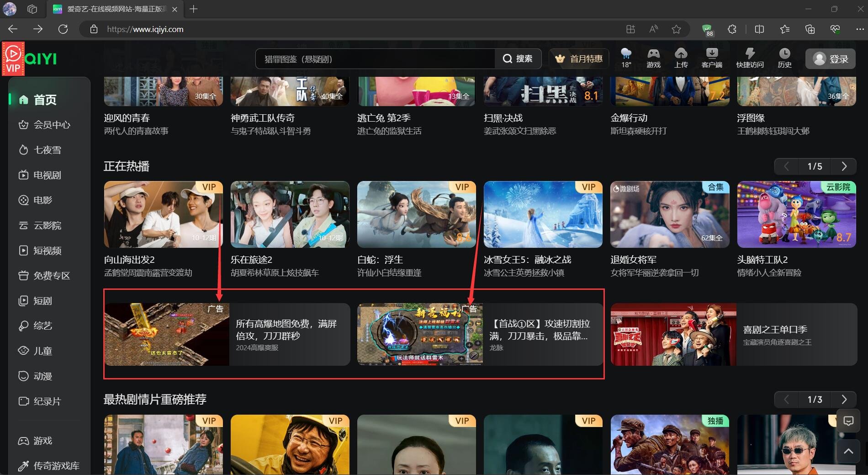Toggle the Copilot browser sidebar

[835, 29]
